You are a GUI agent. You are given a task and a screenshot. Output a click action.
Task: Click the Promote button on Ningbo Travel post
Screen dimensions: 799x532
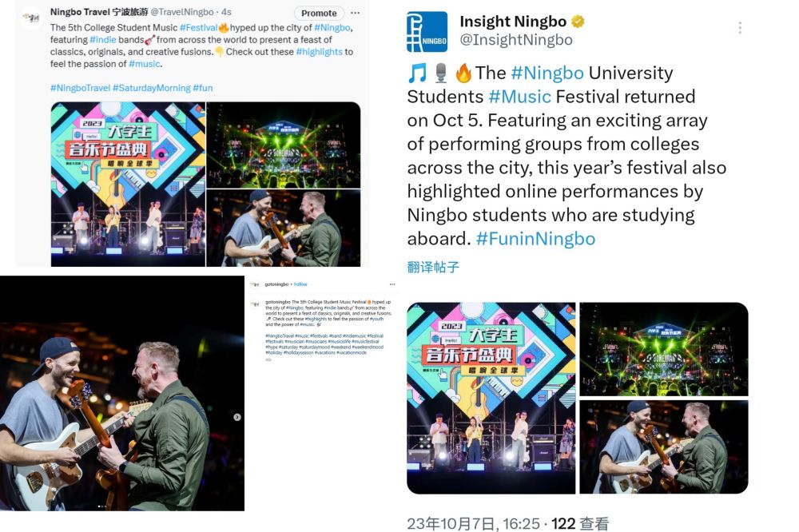319,13
